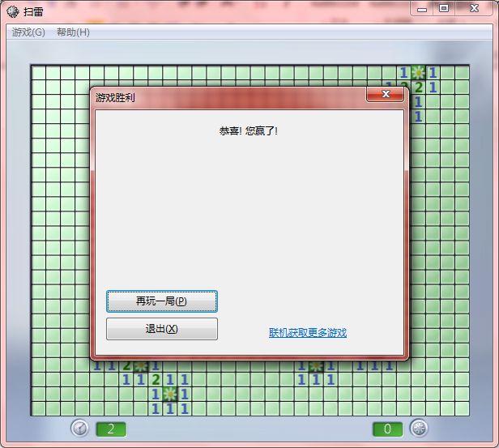The width and height of the screenshot is (499, 448).
Task: Open the 联机获取更多游戏 link
Action: (x=308, y=332)
